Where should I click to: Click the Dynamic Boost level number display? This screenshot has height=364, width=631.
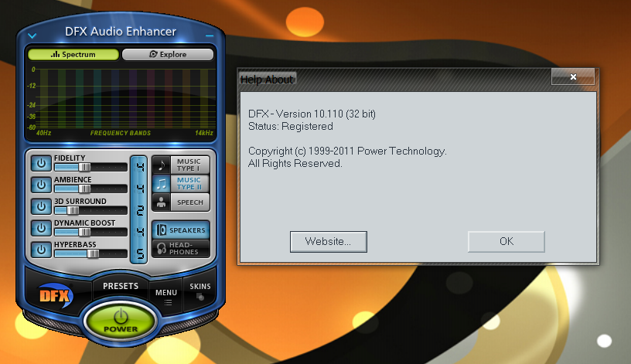point(140,232)
